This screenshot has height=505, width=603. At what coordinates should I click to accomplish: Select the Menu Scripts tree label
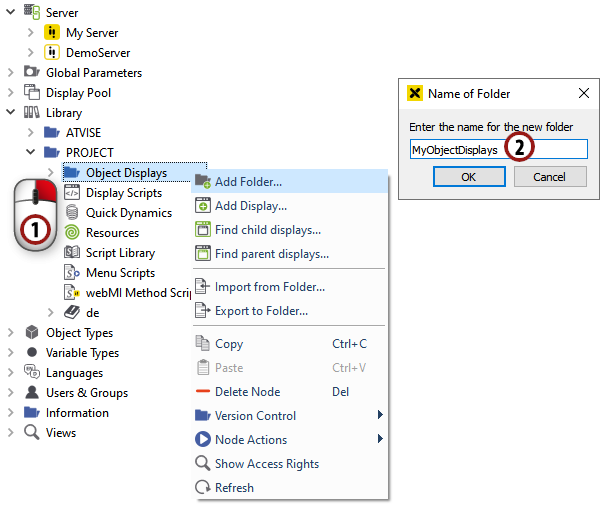(120, 273)
